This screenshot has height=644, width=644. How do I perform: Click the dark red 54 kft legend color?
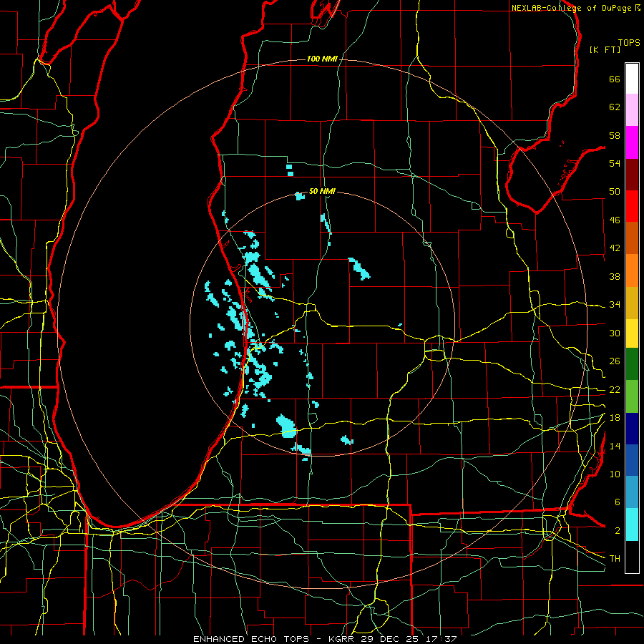tap(632, 174)
